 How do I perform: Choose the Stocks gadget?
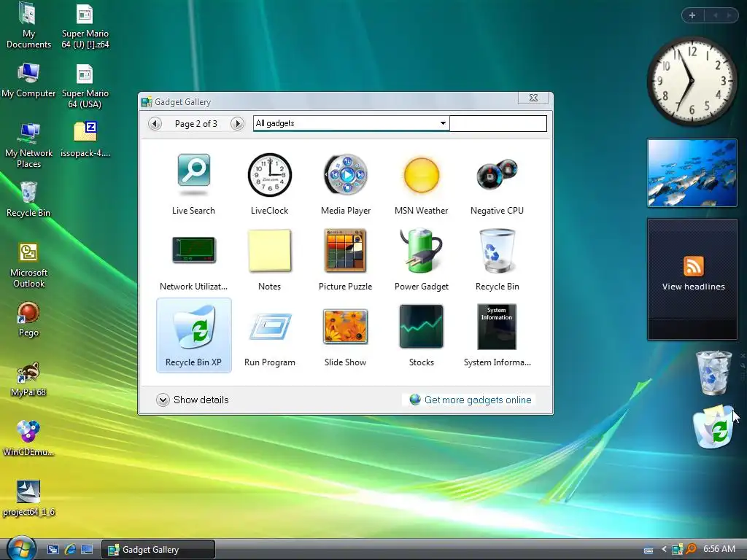tap(421, 336)
